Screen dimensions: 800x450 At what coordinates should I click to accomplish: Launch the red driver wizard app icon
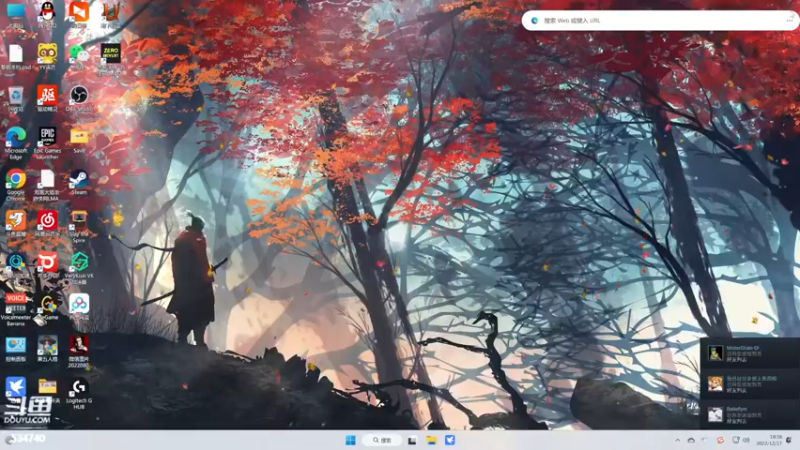click(x=47, y=99)
